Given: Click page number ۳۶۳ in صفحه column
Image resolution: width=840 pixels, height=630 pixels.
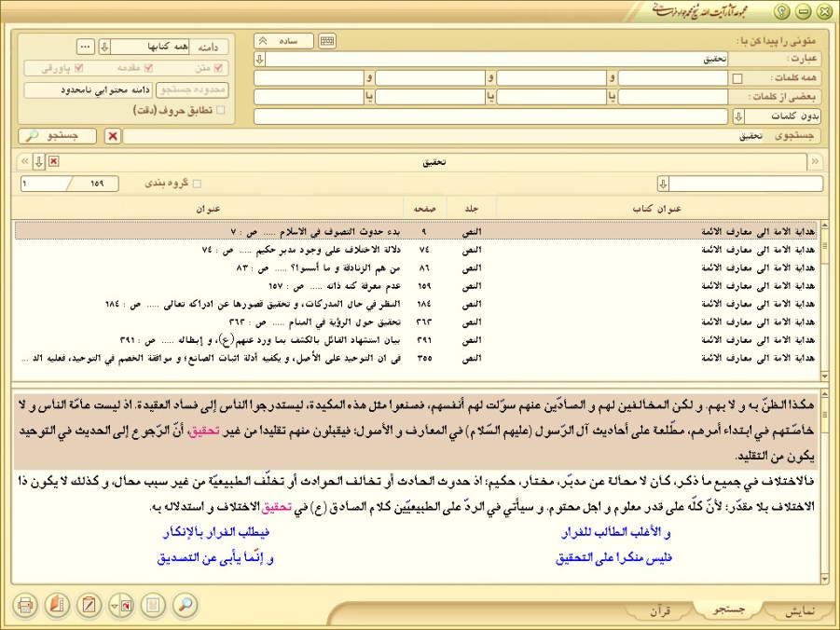Looking at the screenshot, I should coord(424,322).
